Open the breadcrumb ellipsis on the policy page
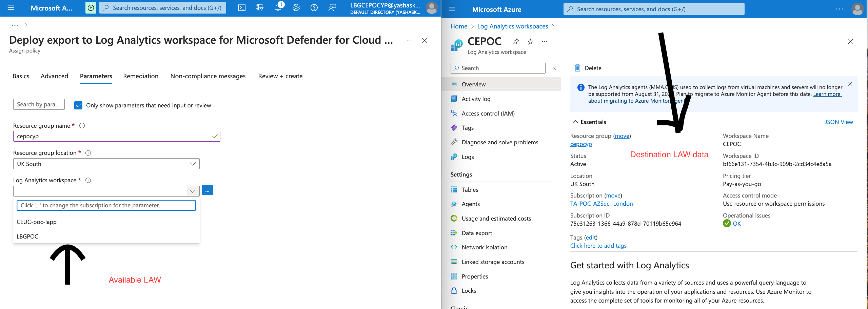The image size is (868, 309). (15, 25)
